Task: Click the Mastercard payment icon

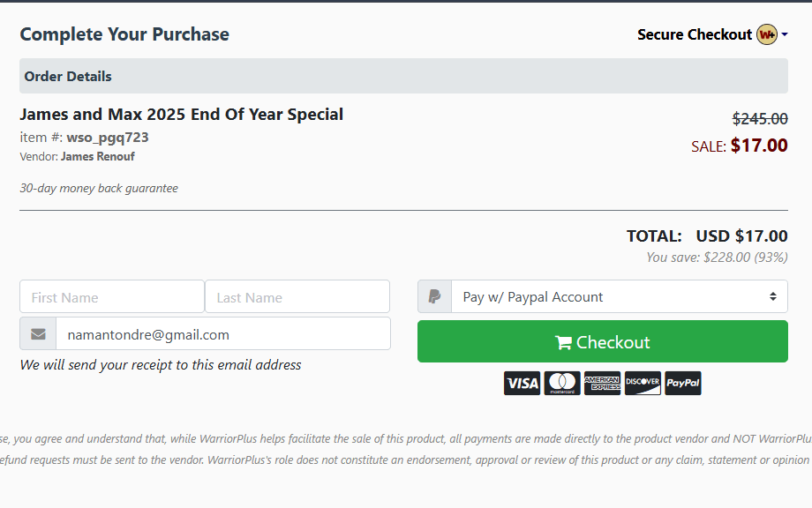Action: click(x=562, y=383)
